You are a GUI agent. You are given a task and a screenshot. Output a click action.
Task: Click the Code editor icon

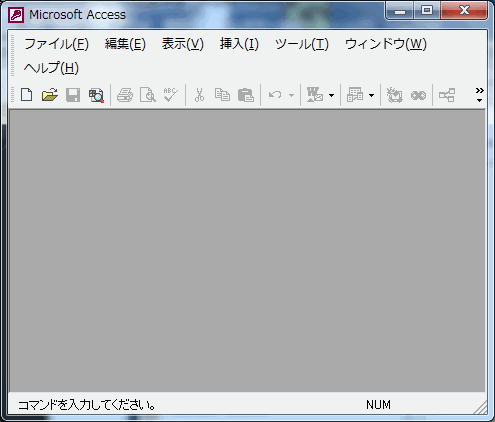coord(395,95)
